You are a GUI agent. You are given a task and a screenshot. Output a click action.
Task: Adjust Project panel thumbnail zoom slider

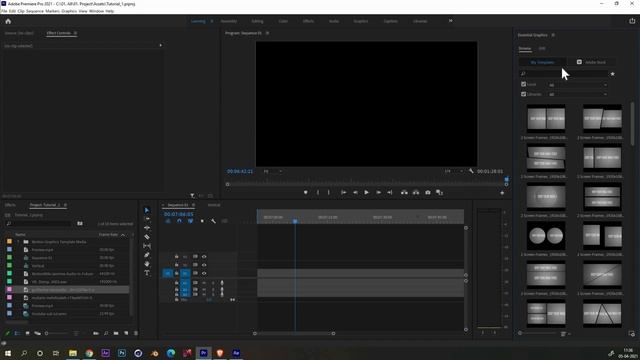point(57,333)
